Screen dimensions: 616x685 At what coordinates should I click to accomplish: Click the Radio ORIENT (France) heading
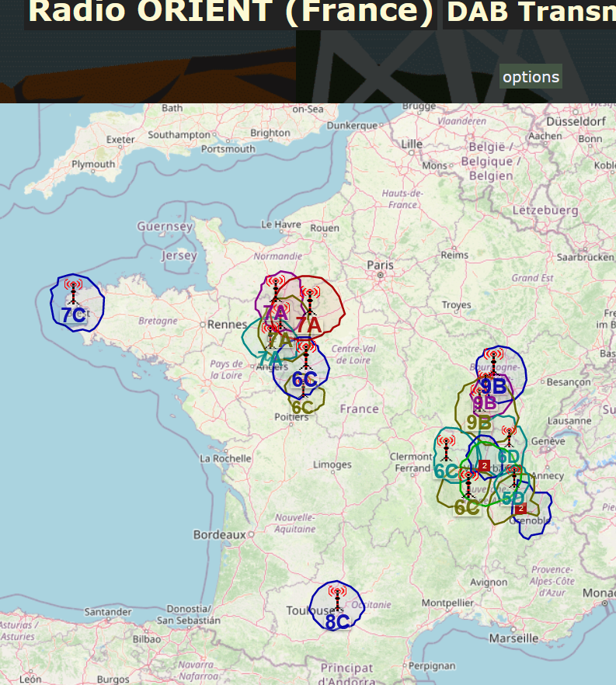coord(231,12)
